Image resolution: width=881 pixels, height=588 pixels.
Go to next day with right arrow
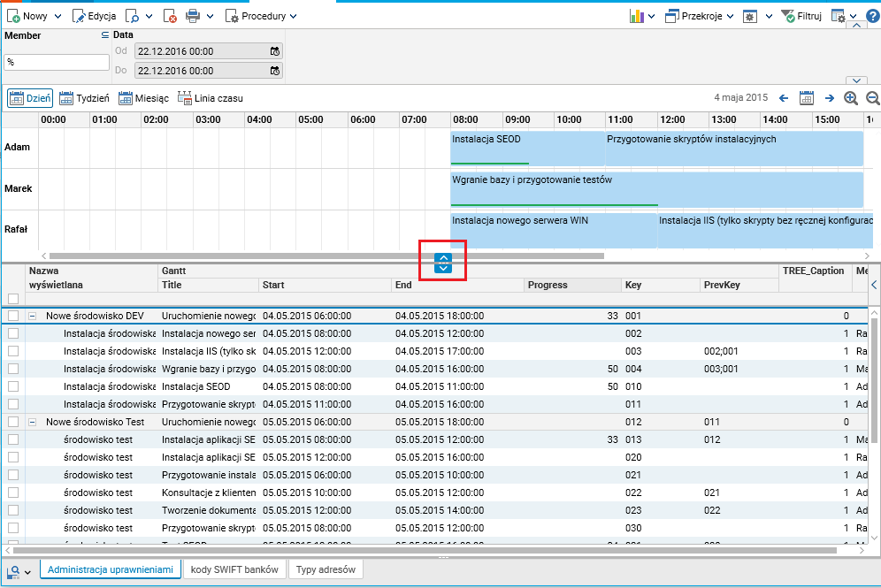[830, 98]
